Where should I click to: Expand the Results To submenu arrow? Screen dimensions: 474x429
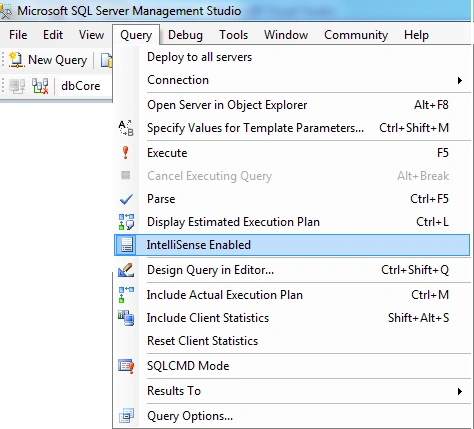click(x=460, y=391)
